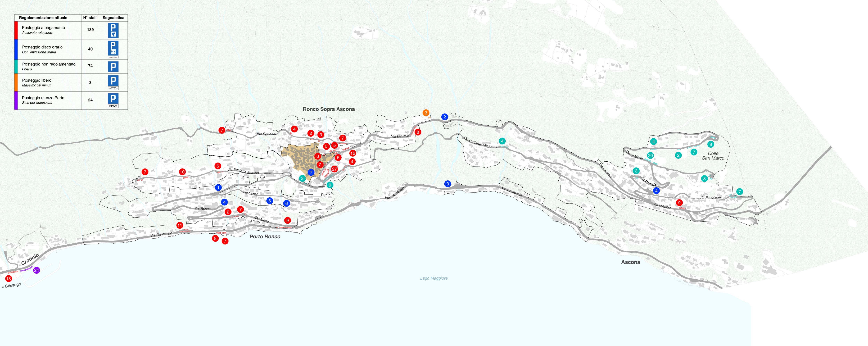Click the paid parking sign in legend

click(x=113, y=30)
